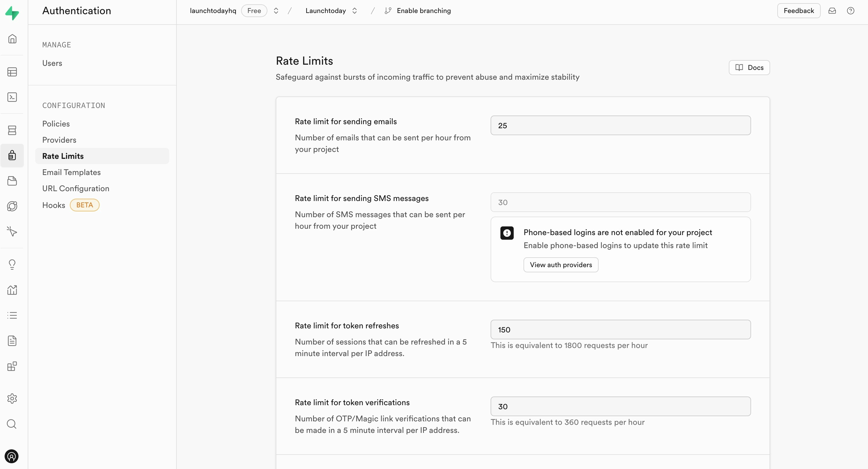The width and height of the screenshot is (868, 469).
Task: Open the help menu via question mark icon
Action: (851, 10)
